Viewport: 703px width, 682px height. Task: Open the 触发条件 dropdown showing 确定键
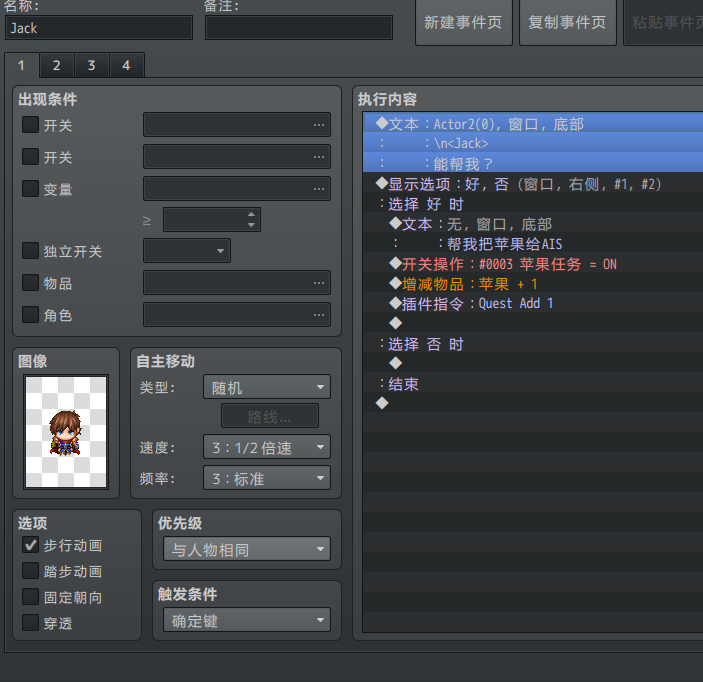[x=247, y=620]
